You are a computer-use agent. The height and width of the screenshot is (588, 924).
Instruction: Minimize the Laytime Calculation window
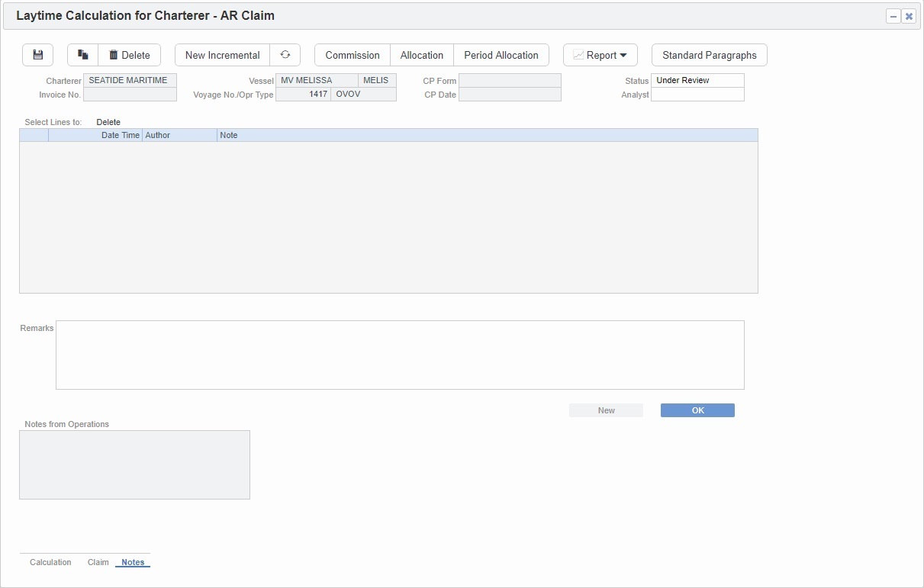tap(893, 16)
